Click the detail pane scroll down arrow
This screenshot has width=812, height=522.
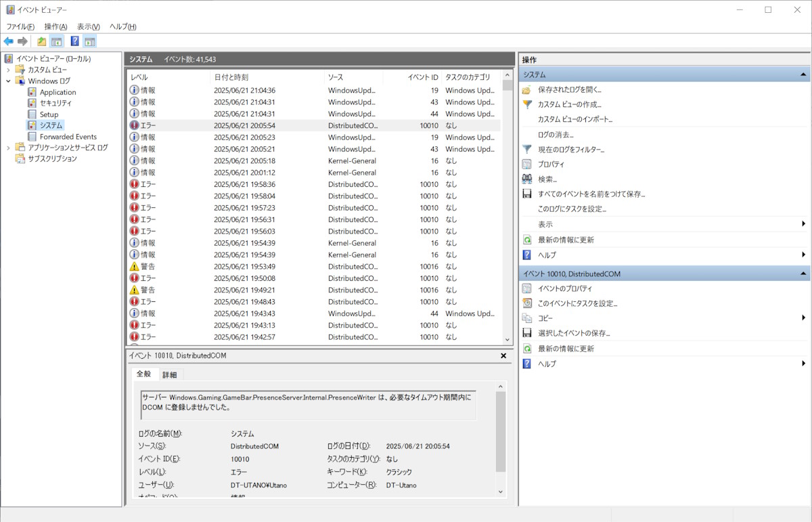[x=501, y=492]
